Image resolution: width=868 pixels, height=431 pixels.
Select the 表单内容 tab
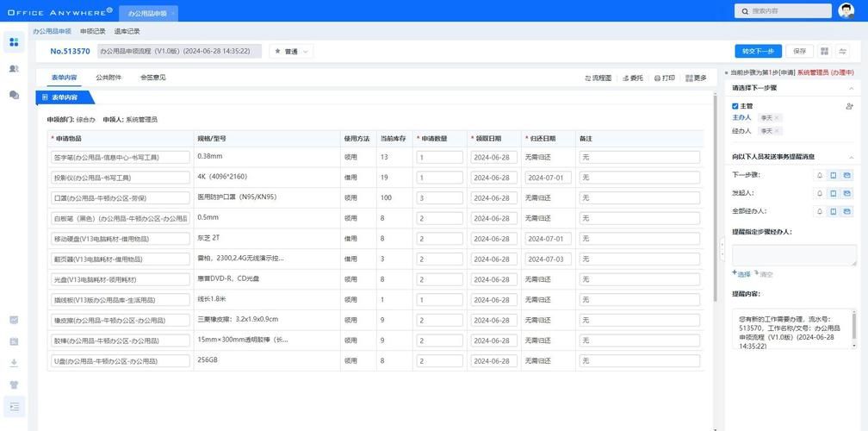(65, 78)
